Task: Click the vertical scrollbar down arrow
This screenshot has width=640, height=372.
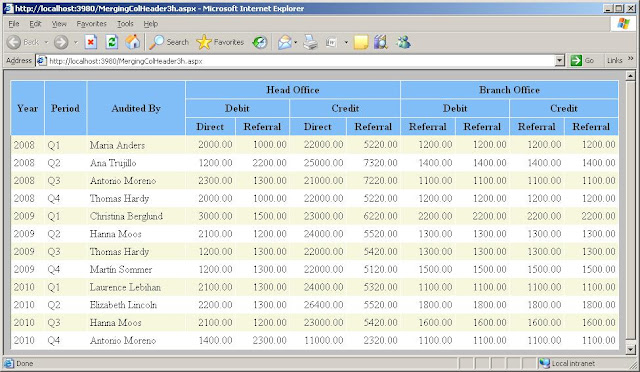Action: click(x=630, y=350)
